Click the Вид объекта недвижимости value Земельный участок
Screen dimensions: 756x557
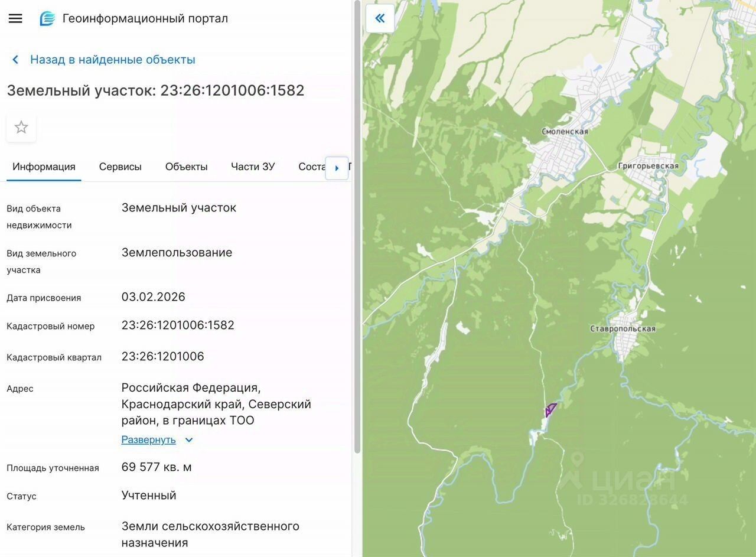coord(179,208)
